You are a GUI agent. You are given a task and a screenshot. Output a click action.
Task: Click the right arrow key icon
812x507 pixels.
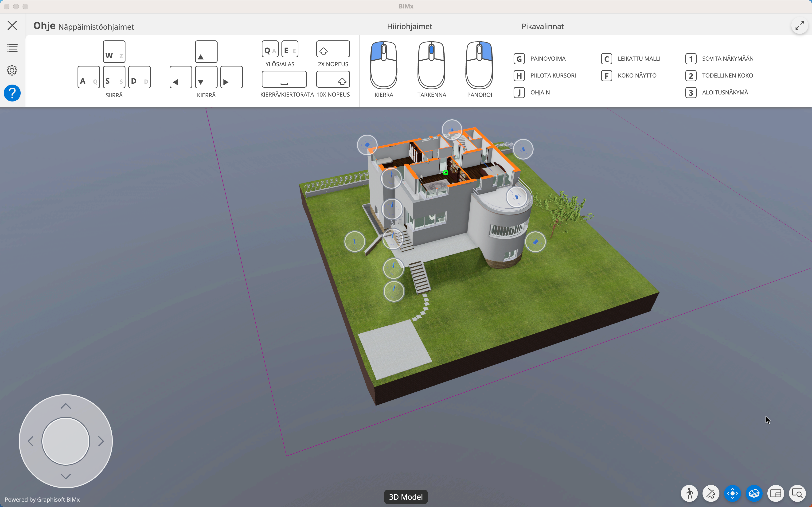[232, 77]
